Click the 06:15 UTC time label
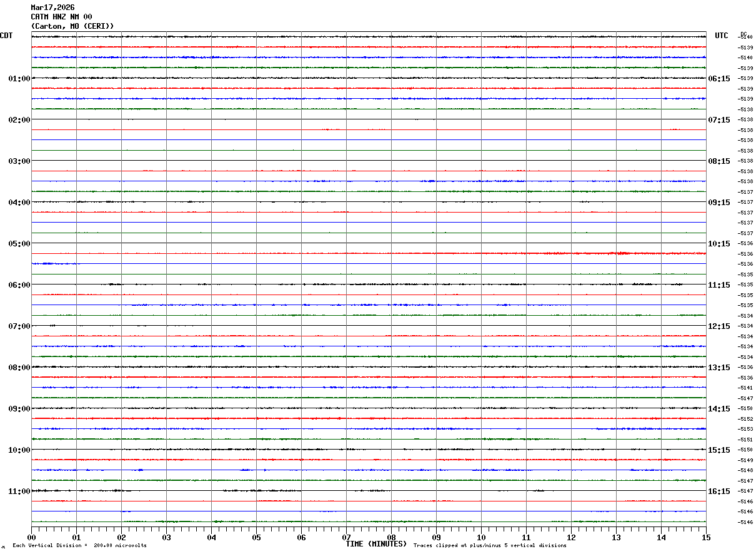The height and width of the screenshot is (554, 756). coord(719,79)
